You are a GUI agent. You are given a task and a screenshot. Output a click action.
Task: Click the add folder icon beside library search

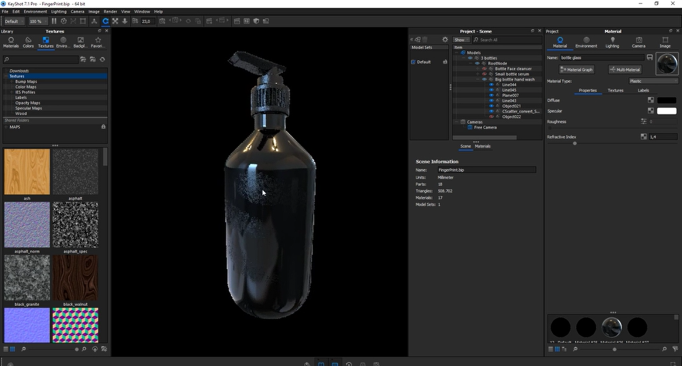83,59
